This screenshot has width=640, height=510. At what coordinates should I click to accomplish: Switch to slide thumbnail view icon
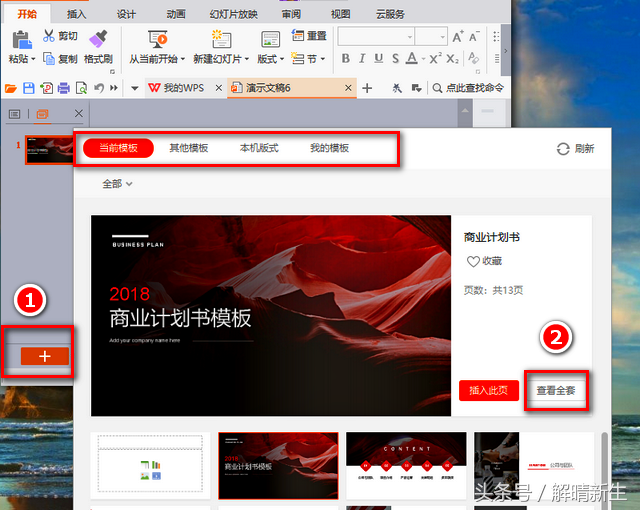click(x=42, y=114)
